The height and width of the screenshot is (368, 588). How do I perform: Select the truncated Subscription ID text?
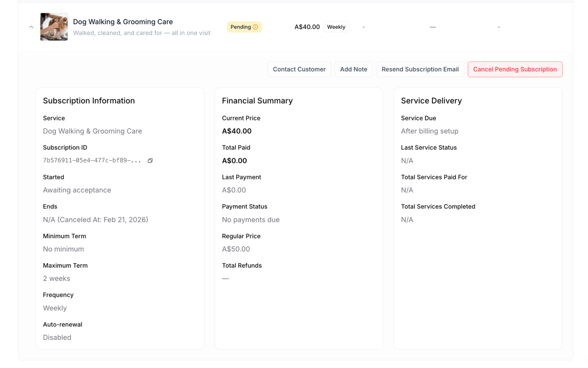pyautogui.click(x=92, y=160)
